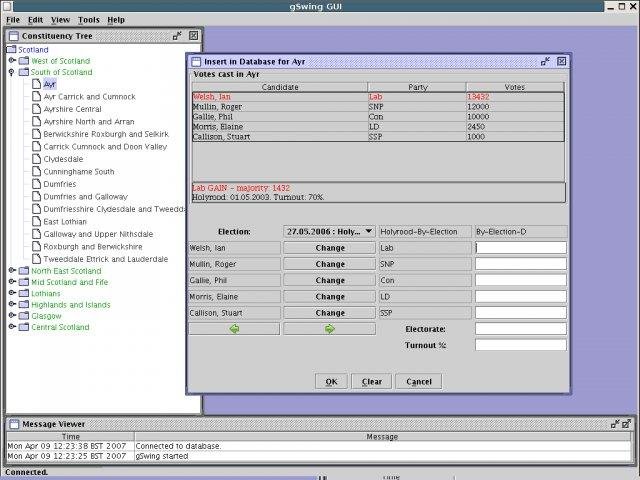The width and height of the screenshot is (640, 480).
Task: Close the Insert in Database dialog
Action: coord(562,62)
